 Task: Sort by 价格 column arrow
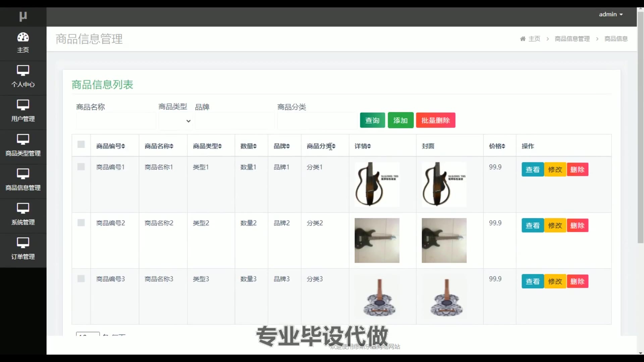click(x=503, y=146)
